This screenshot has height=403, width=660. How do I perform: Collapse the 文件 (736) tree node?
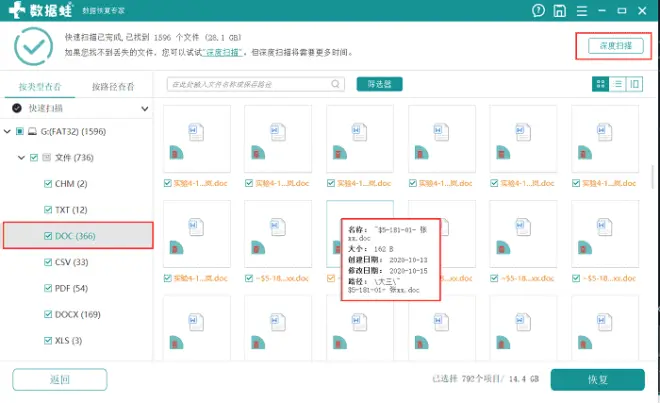[21, 157]
